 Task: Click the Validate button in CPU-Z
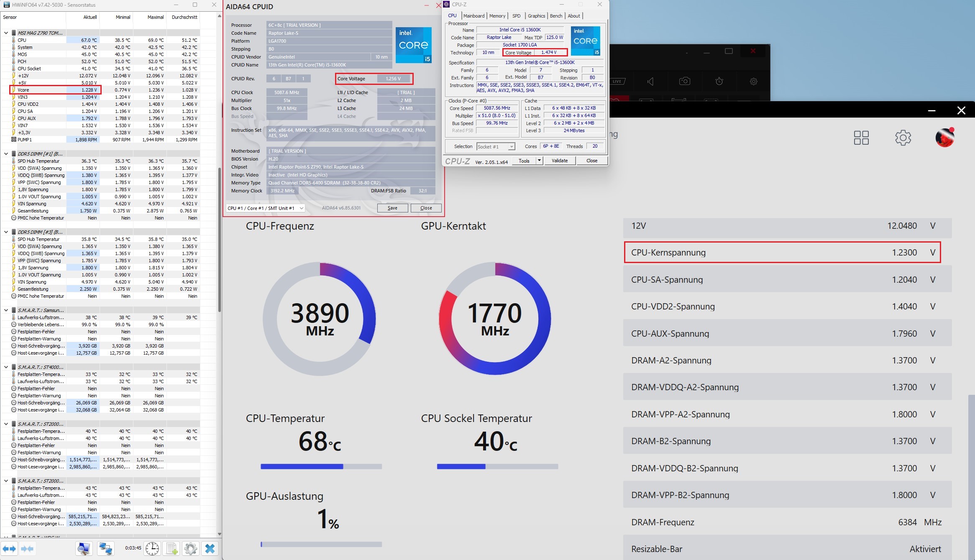[559, 161]
